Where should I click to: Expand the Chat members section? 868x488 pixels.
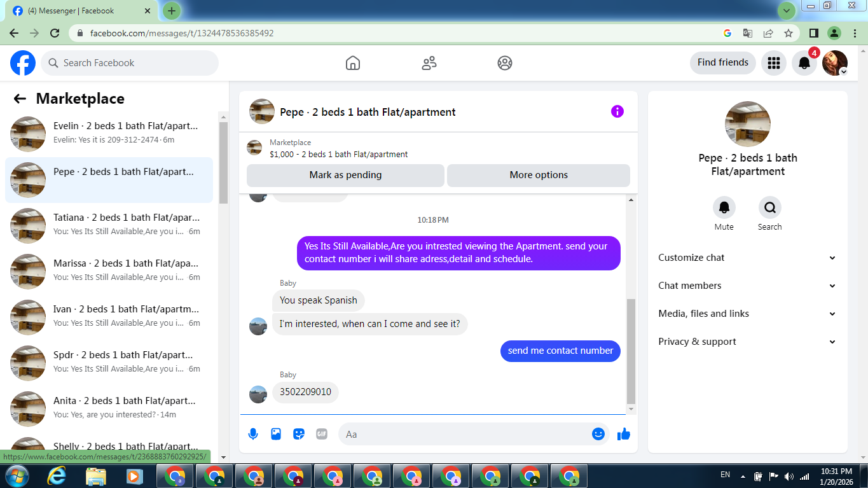click(x=748, y=286)
